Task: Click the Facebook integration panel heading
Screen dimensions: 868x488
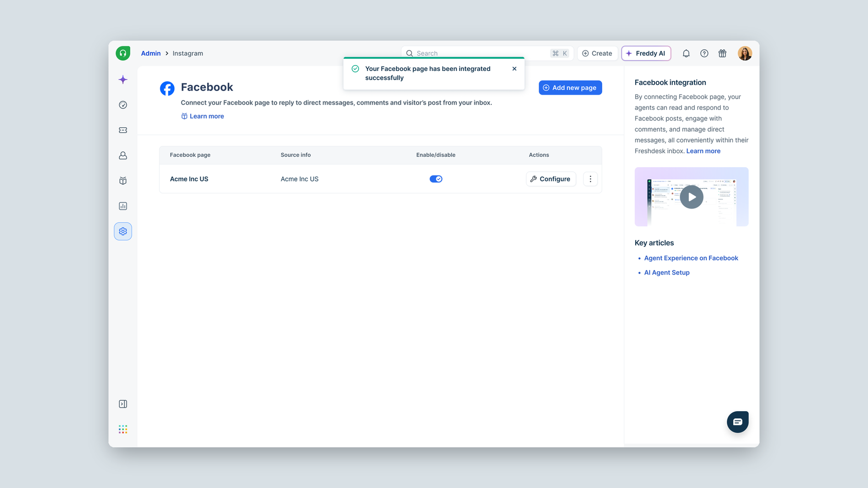Action: (670, 82)
